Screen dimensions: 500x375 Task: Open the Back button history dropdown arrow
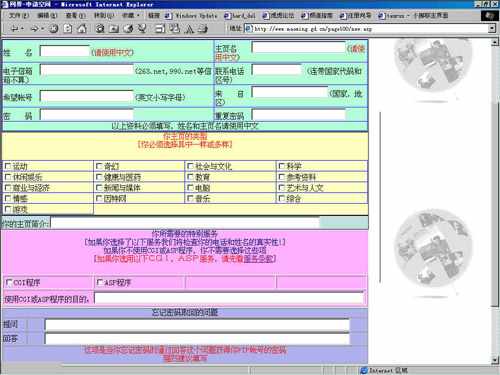tap(22, 29)
